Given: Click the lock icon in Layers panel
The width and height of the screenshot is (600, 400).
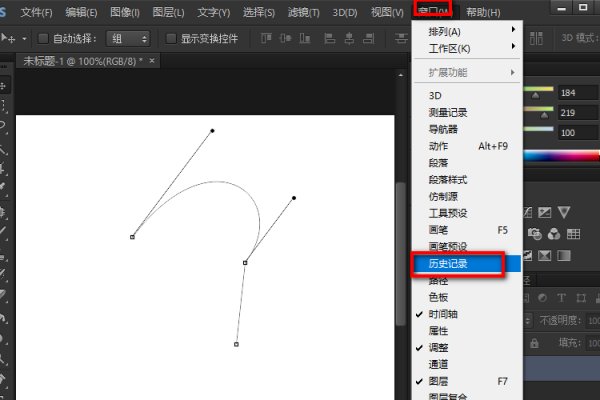Looking at the screenshot, I should tap(534, 343).
